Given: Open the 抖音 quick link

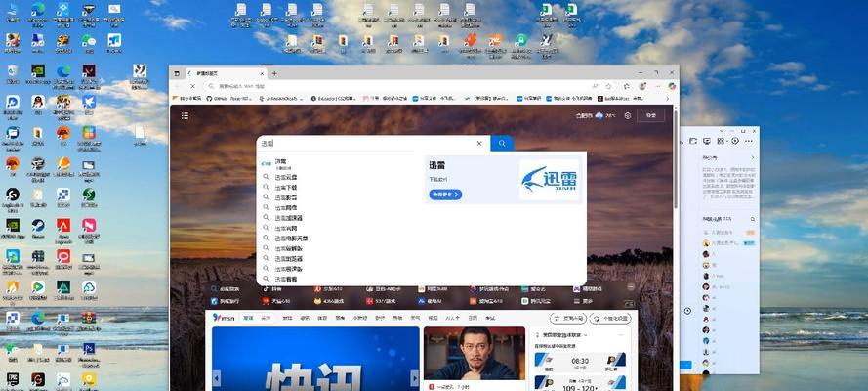Looking at the screenshot, I should click(271, 289).
